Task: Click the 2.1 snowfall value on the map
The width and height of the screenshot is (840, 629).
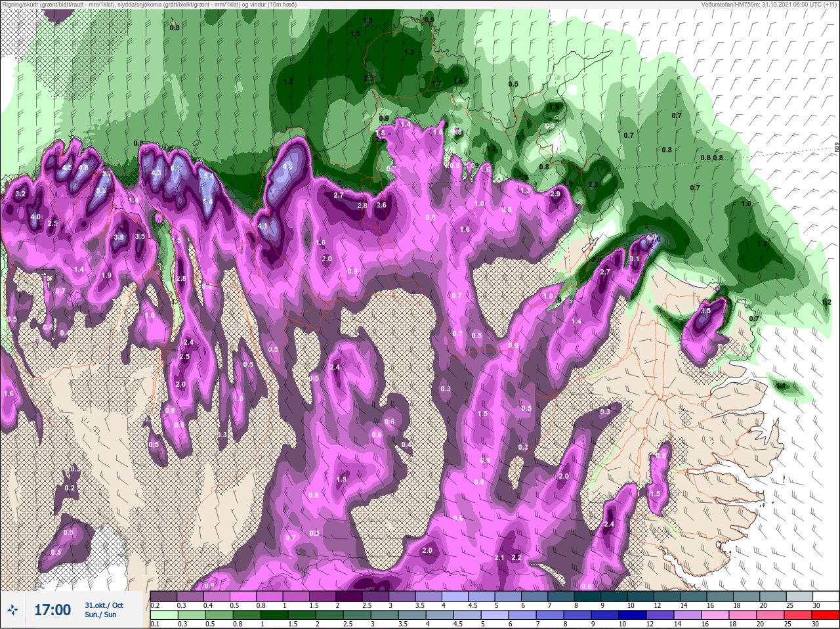Action: [x=499, y=557]
